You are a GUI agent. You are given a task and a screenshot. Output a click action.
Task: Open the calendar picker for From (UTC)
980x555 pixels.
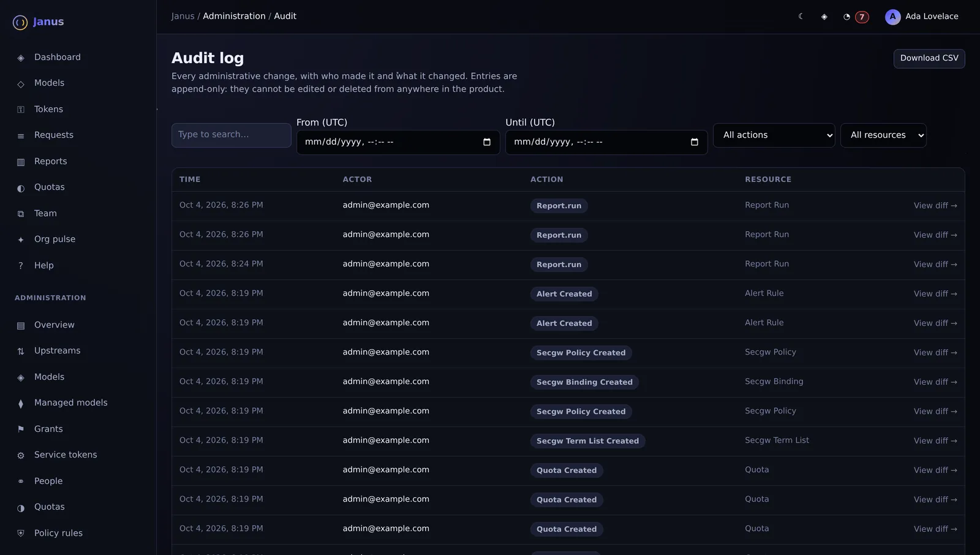487,142
